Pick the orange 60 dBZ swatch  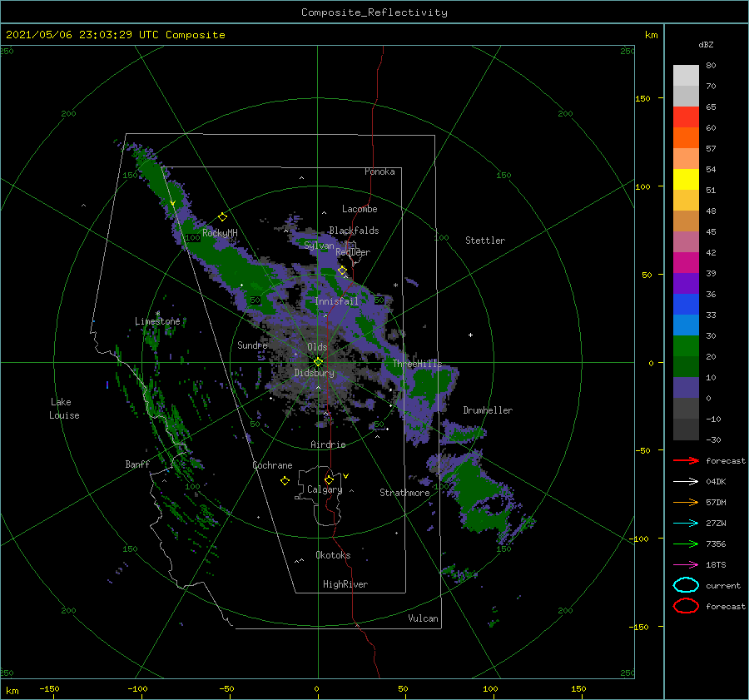click(686, 138)
